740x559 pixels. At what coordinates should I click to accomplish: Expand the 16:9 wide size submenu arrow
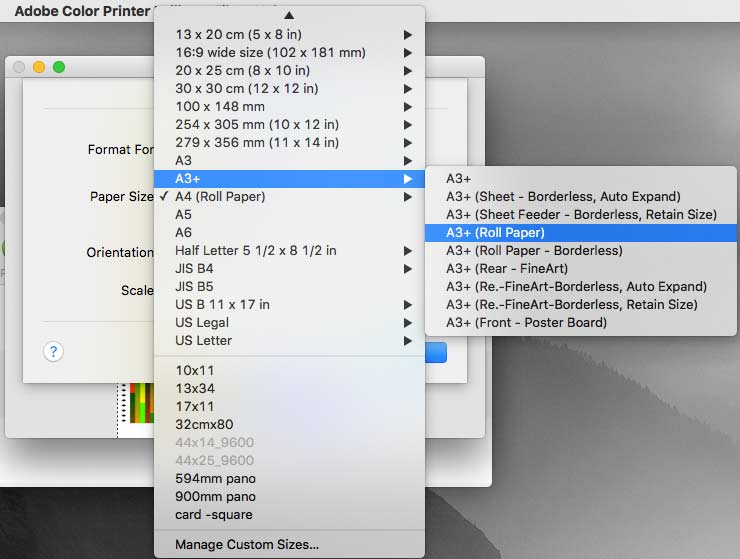tap(408, 53)
